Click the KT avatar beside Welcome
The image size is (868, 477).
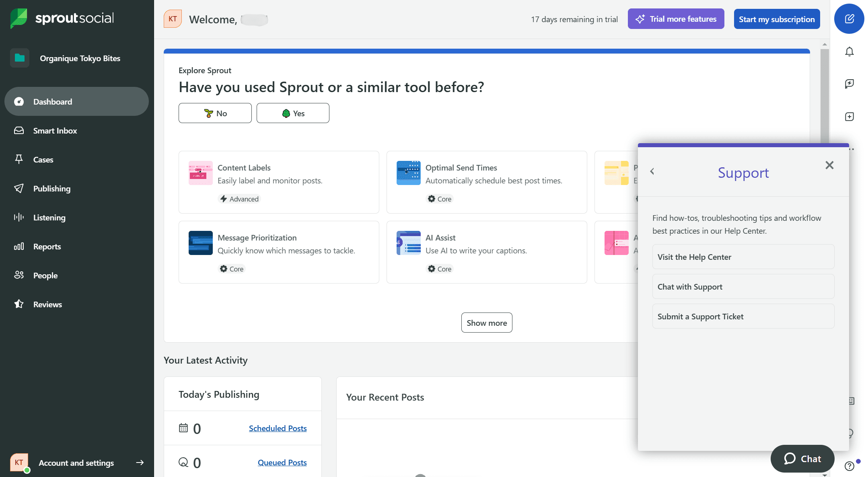coord(173,19)
